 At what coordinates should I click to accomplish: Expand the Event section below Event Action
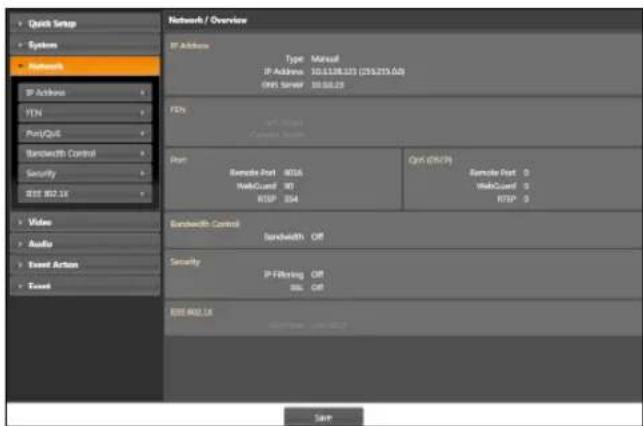[x=85, y=286]
